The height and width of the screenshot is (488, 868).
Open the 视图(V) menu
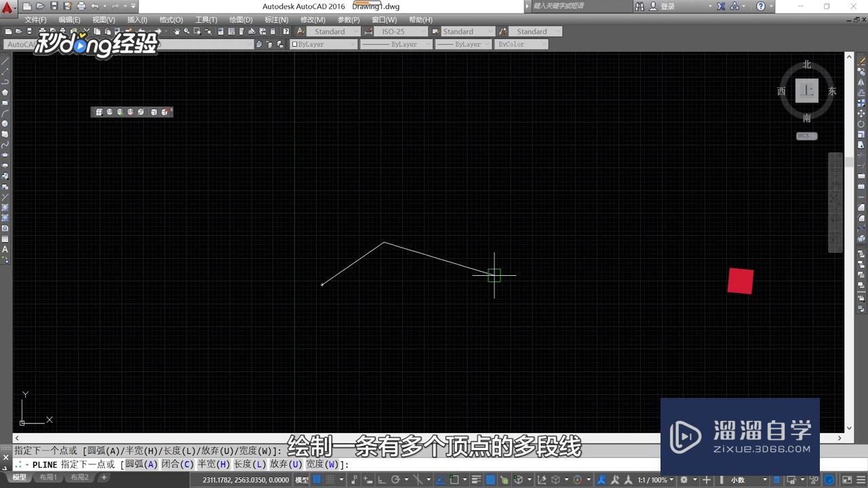tap(103, 20)
